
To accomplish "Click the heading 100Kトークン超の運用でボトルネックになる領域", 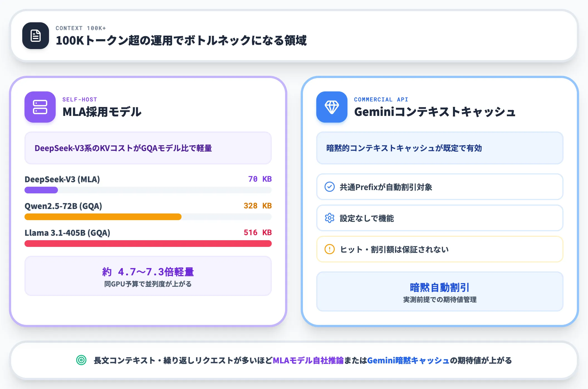I will tap(181, 40).
